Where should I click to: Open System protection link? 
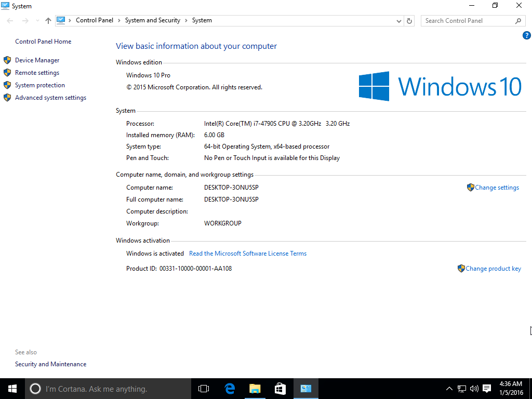click(39, 85)
